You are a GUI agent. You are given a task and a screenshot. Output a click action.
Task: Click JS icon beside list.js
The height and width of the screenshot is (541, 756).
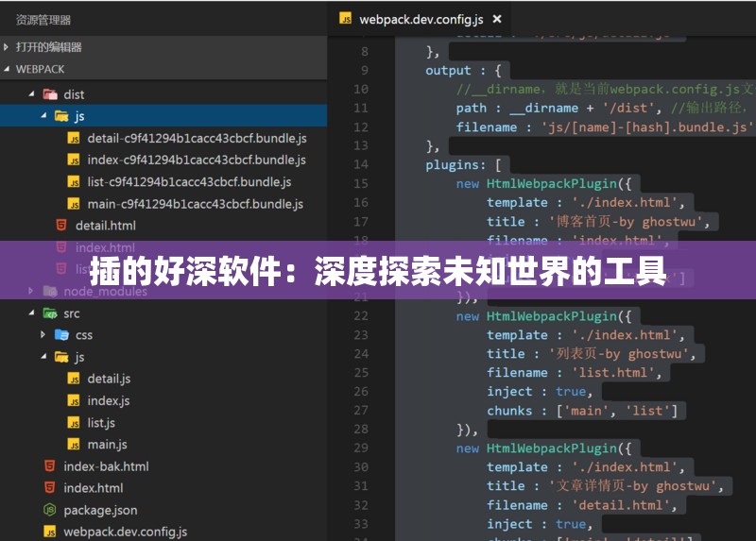[x=74, y=423]
